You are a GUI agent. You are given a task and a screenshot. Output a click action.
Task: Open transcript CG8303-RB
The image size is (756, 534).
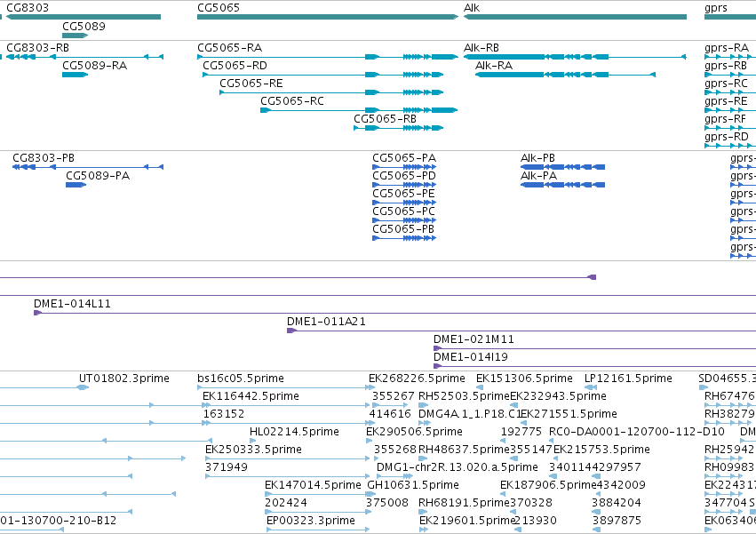(37, 48)
